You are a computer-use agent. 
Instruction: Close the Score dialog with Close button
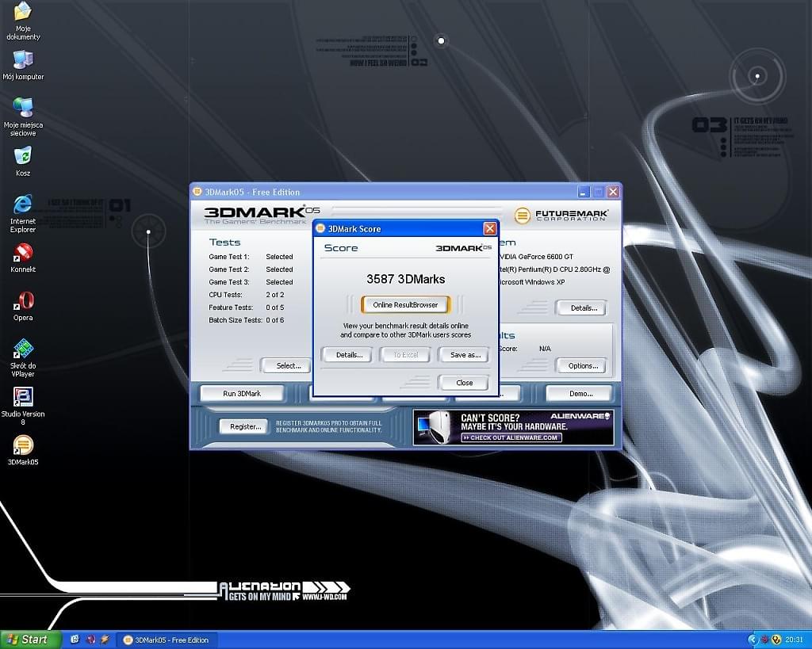point(464,383)
